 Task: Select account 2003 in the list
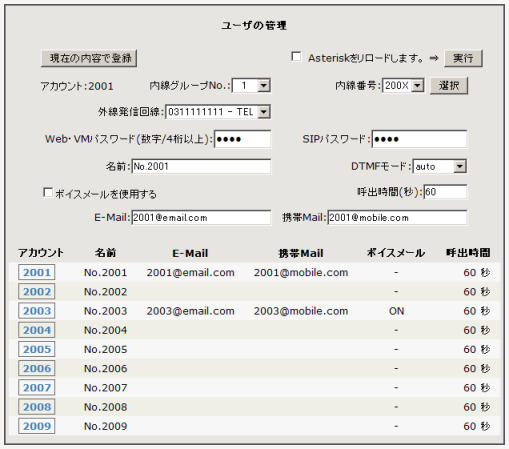[37, 311]
